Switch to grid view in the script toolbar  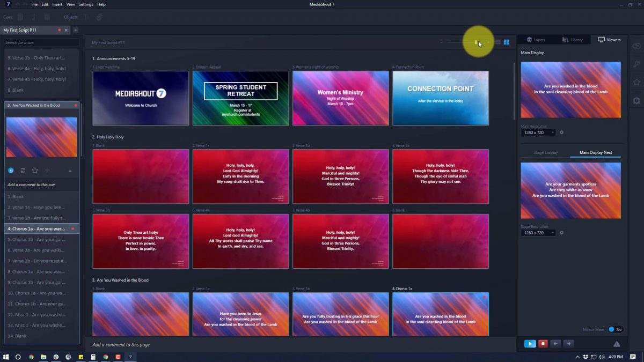[506, 42]
